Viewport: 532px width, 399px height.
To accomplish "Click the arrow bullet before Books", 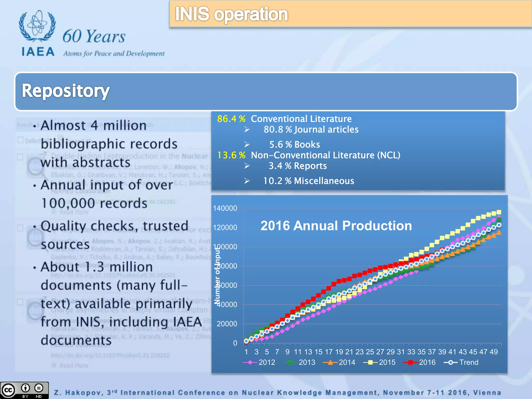I will (x=247, y=144).
